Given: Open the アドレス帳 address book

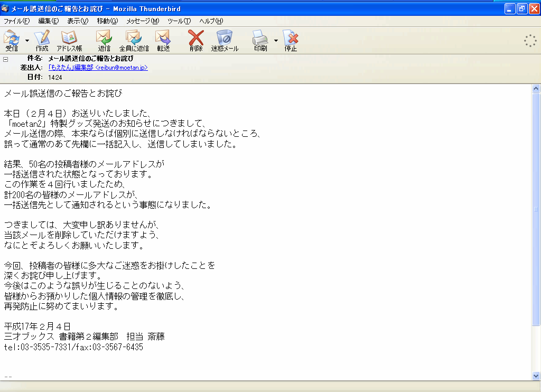Looking at the screenshot, I should point(69,40).
